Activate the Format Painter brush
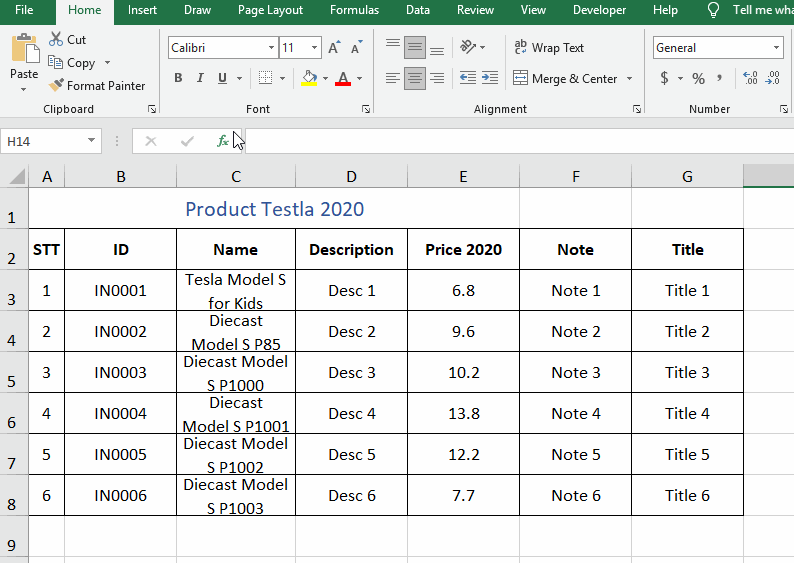 point(56,85)
